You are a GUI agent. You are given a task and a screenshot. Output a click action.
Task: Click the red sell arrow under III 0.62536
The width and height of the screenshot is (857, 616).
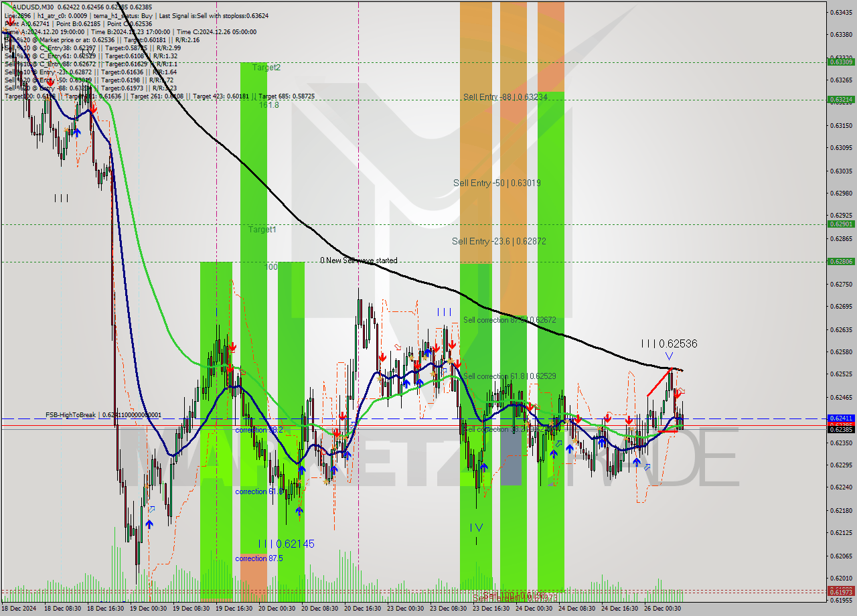click(678, 394)
